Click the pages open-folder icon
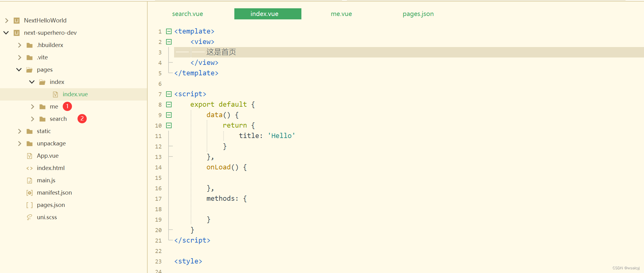644x273 pixels. pos(30,70)
